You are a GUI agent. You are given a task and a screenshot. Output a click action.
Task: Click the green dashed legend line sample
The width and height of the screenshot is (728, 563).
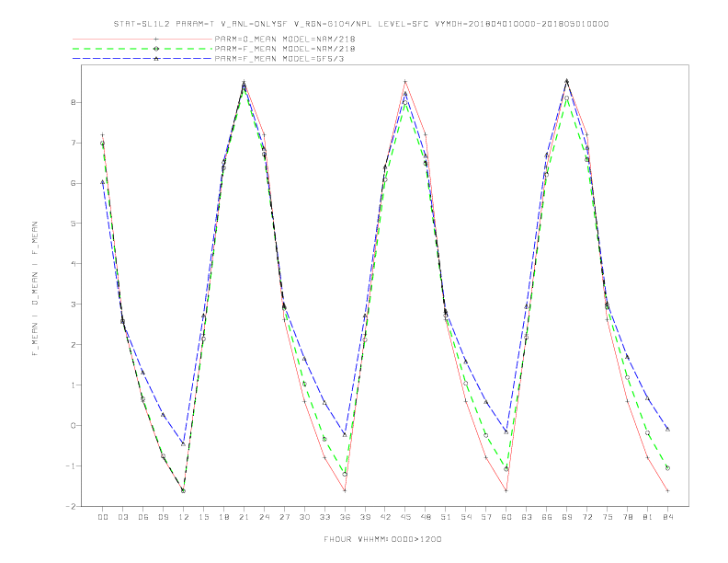(x=142, y=49)
